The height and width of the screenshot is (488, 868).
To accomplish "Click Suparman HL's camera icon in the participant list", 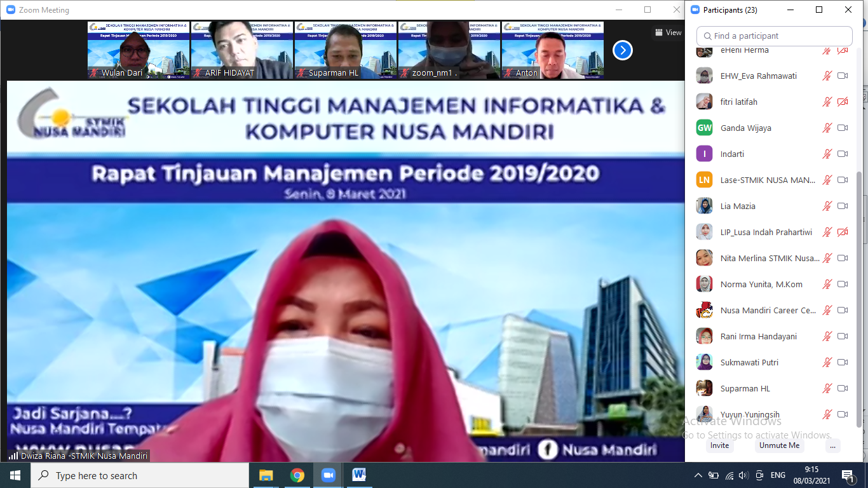I will [x=843, y=388].
